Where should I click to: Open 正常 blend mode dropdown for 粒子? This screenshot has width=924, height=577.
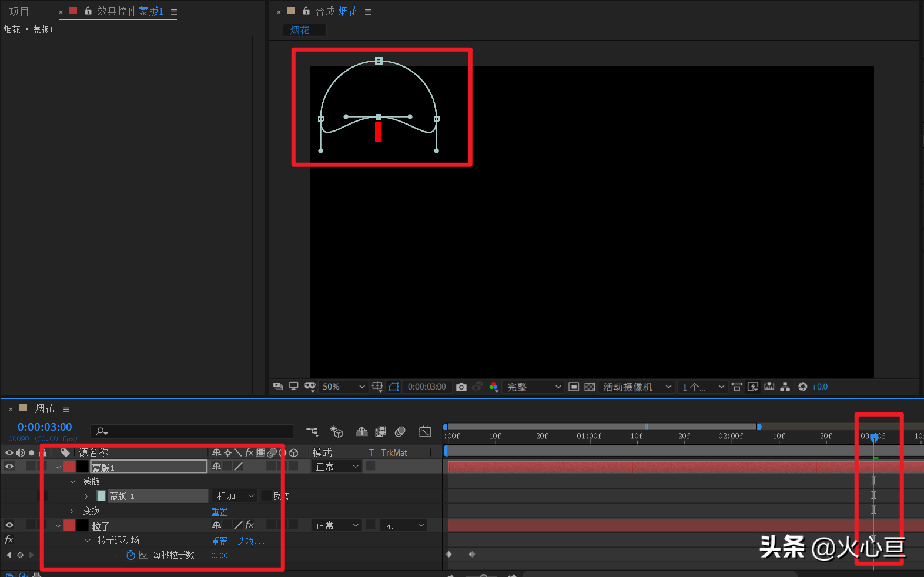337,525
